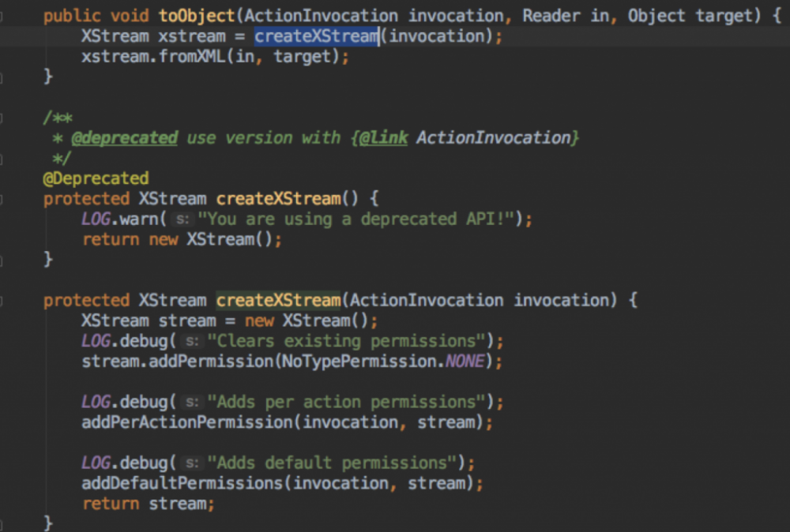
Task: Select "You are using a deprecated API!" string
Action: 356,219
